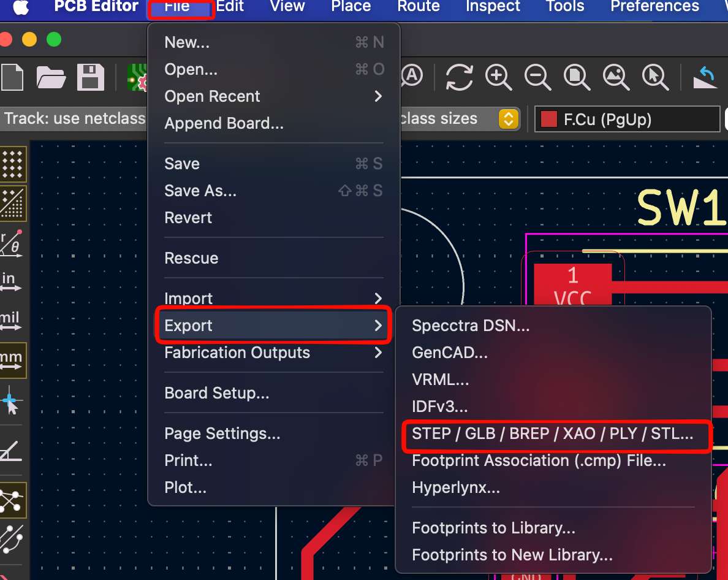Toggle polar coordinates display
This screenshot has width=728, height=580.
pyautogui.click(x=11, y=242)
